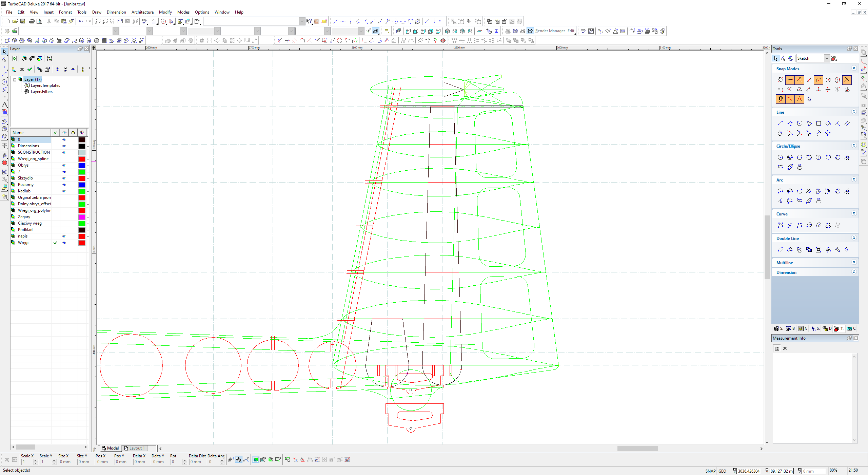Viewport: 868px width, 475px height.
Task: Expand the Multiline tool group
Action: (x=854, y=263)
